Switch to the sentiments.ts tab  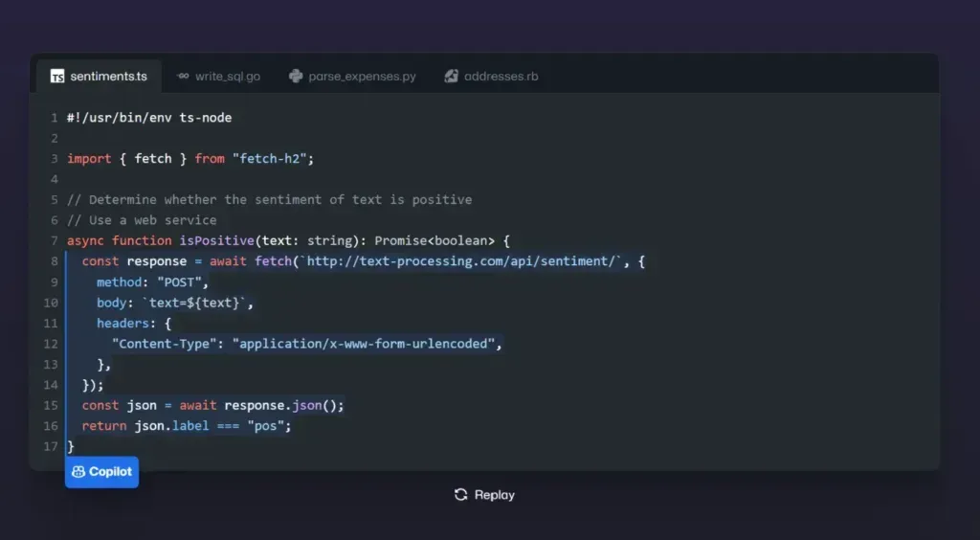99,77
